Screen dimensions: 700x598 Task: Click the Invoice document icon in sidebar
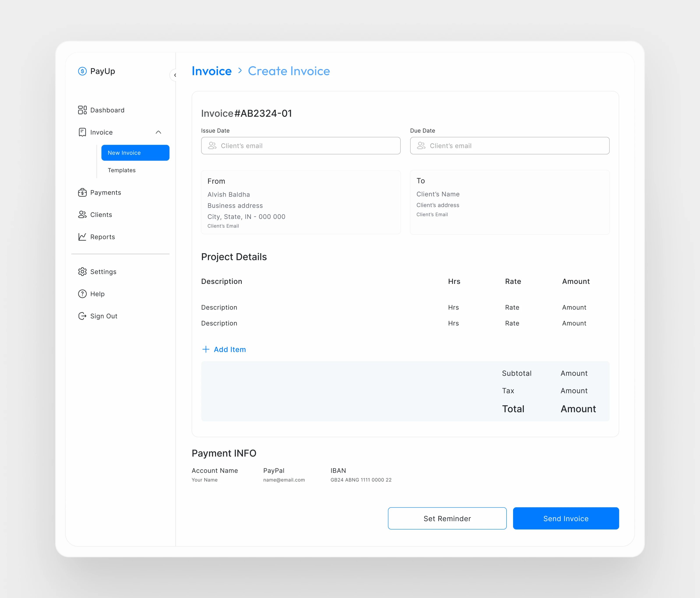82,132
